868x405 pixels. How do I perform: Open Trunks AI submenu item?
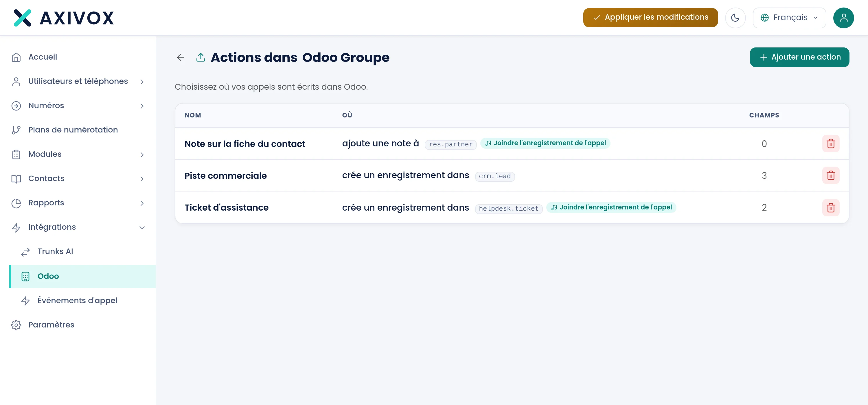click(82, 251)
